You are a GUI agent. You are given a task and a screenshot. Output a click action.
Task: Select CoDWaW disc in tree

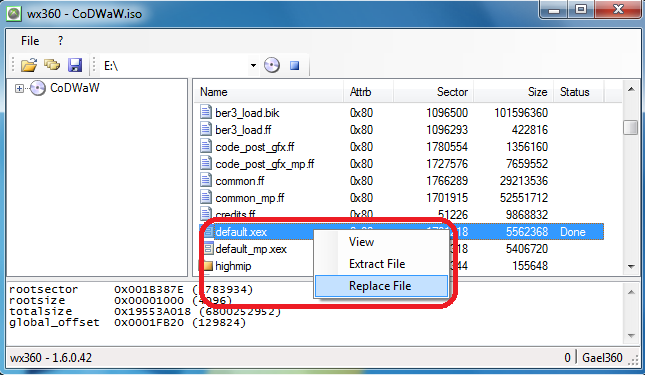pyautogui.click(x=65, y=88)
